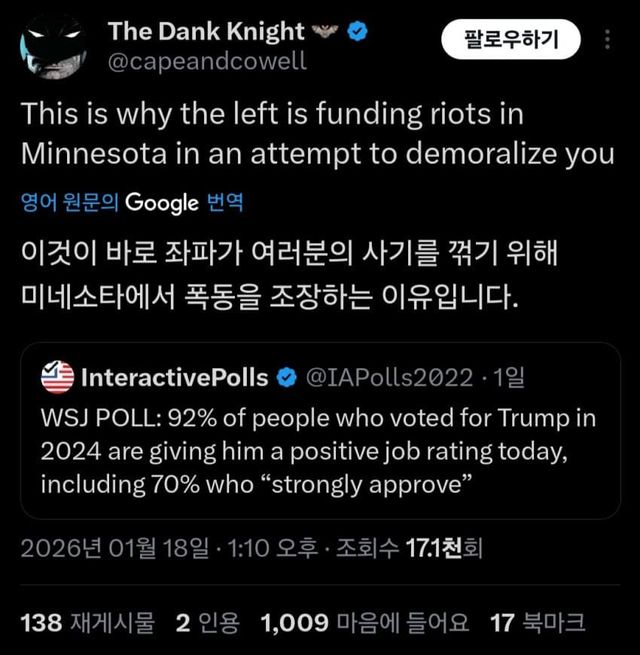Open the quoted WSJ POLL post text
640x655 pixels.
pyautogui.click(x=318, y=450)
